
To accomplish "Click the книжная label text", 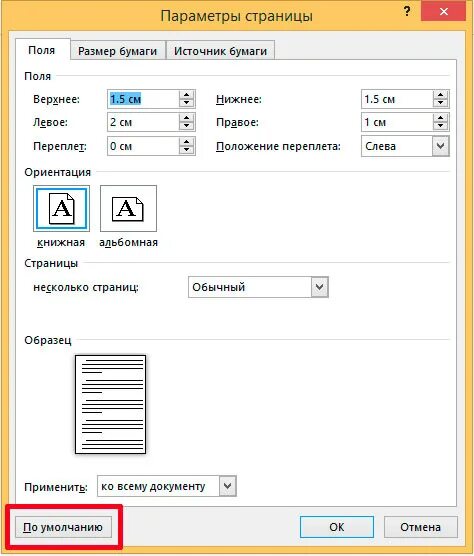I will (x=61, y=243).
